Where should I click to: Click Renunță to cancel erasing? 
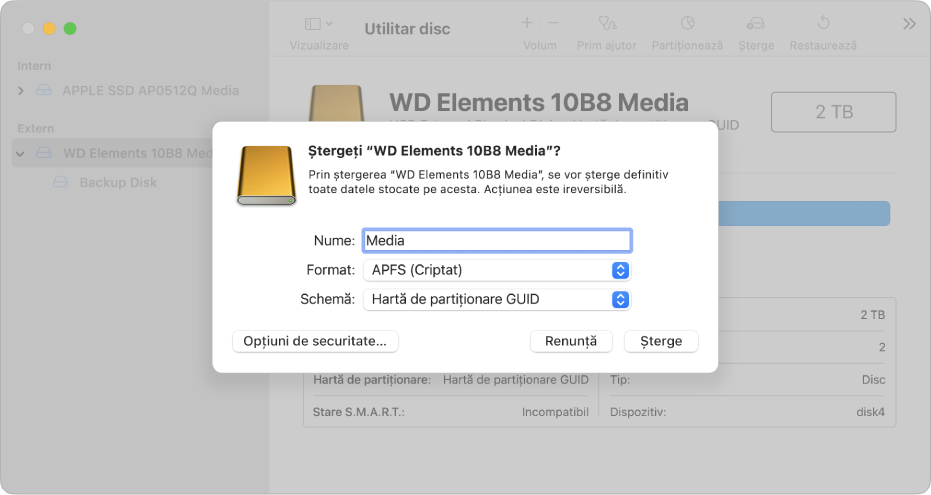click(x=571, y=341)
